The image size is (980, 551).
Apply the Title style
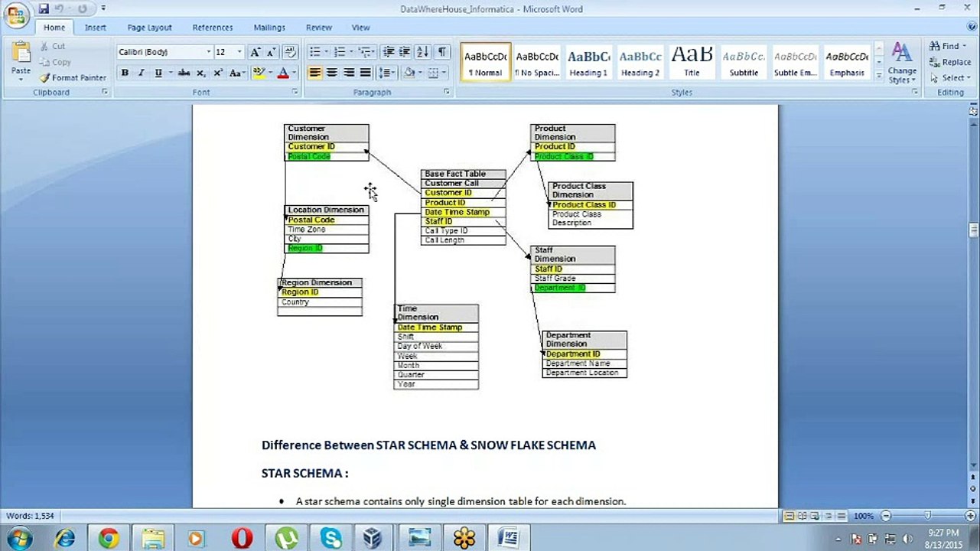(692, 62)
